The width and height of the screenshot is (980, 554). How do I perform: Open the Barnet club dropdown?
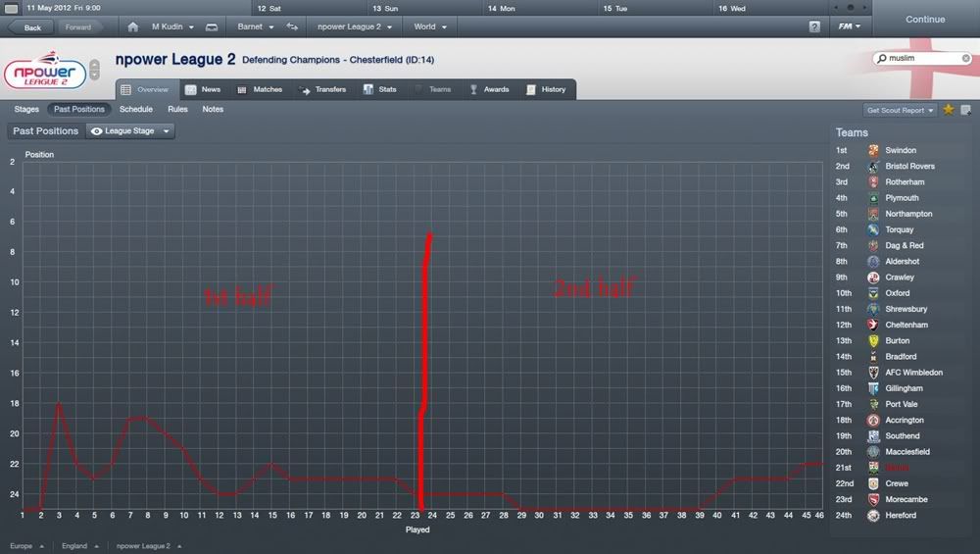tap(256, 26)
